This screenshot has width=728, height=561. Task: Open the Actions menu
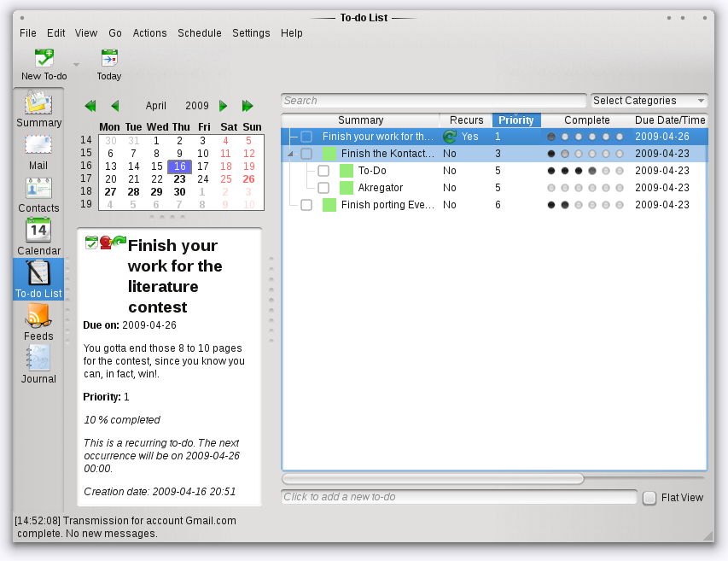click(149, 33)
